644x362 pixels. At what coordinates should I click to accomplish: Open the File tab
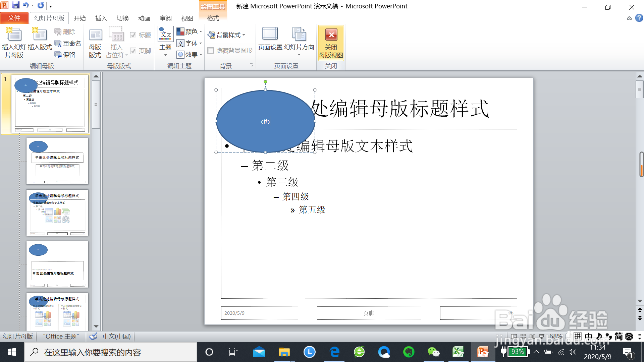click(x=14, y=18)
